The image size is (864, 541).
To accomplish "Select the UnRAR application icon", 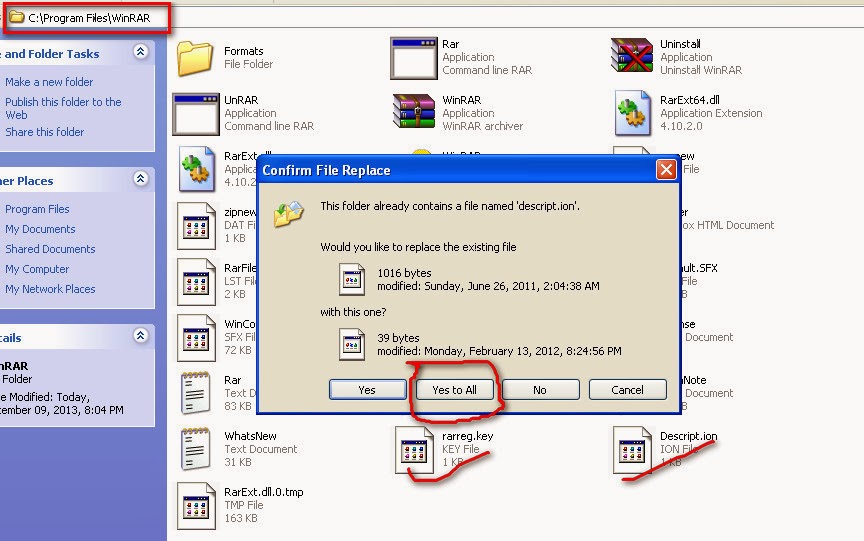I will (x=196, y=114).
